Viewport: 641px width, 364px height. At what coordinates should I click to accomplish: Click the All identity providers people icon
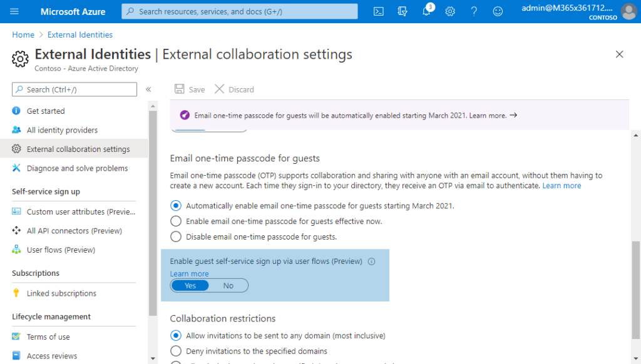pyautogui.click(x=16, y=130)
